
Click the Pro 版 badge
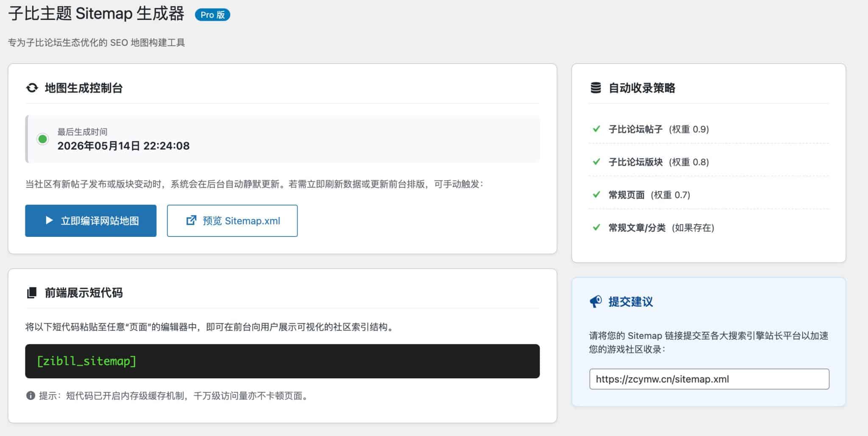coord(212,15)
